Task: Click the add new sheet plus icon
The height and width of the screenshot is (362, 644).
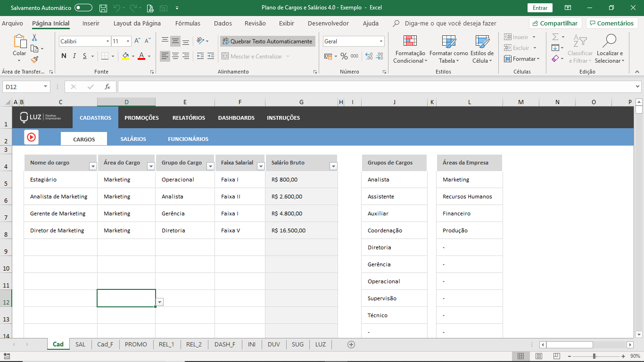Action: click(351, 345)
